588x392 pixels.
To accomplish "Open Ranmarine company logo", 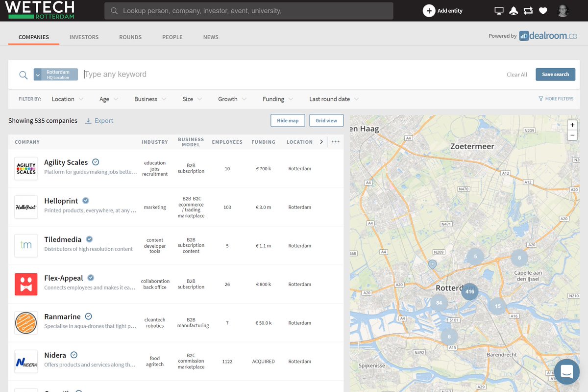I will (x=26, y=323).
